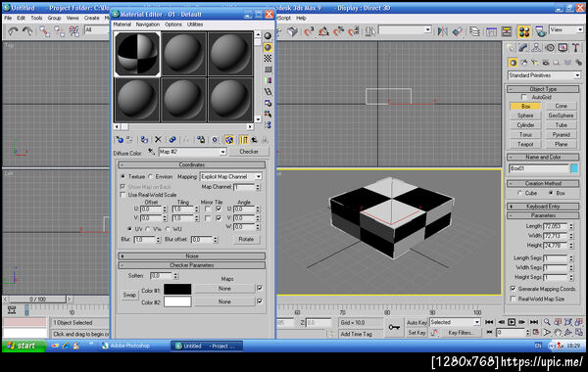
Task: Toggle the V Mirror checkbox
Action: 208,217
